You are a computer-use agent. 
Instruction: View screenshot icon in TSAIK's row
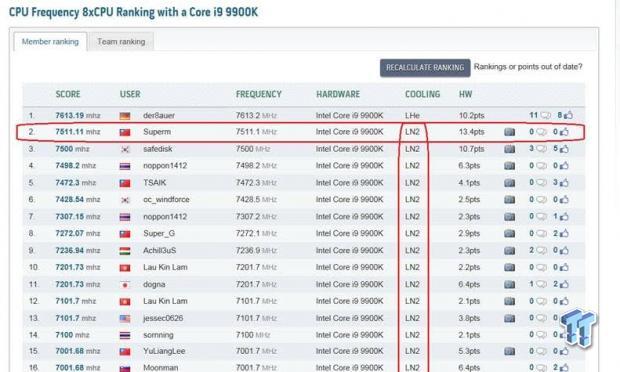coord(509,183)
